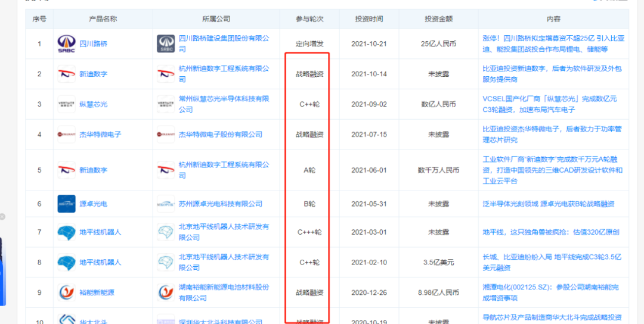Screen dimensions: 644x324
Task: Open the 纵慧芯光 product link
Action: pyautogui.click(x=93, y=104)
